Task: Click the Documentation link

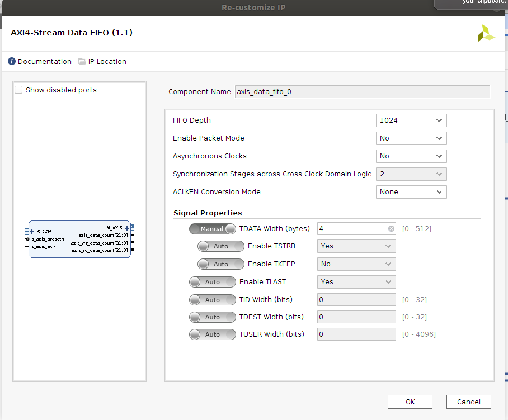Action: click(45, 61)
